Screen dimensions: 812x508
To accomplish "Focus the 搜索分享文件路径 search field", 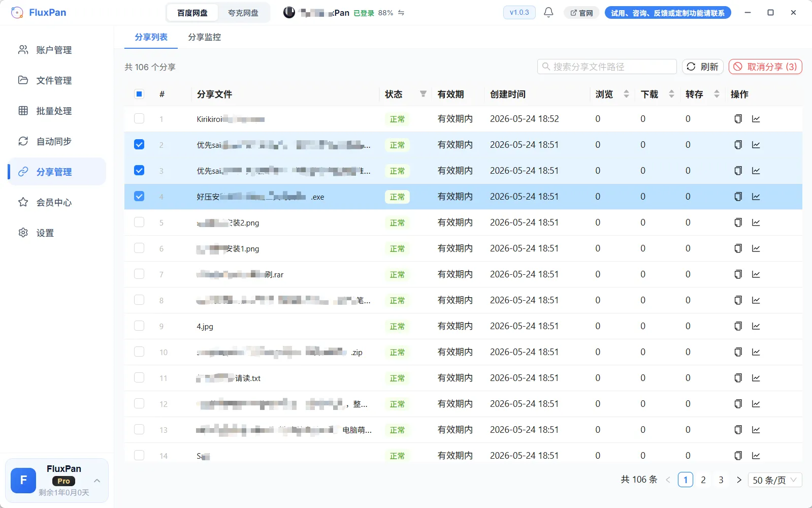I will [x=607, y=67].
